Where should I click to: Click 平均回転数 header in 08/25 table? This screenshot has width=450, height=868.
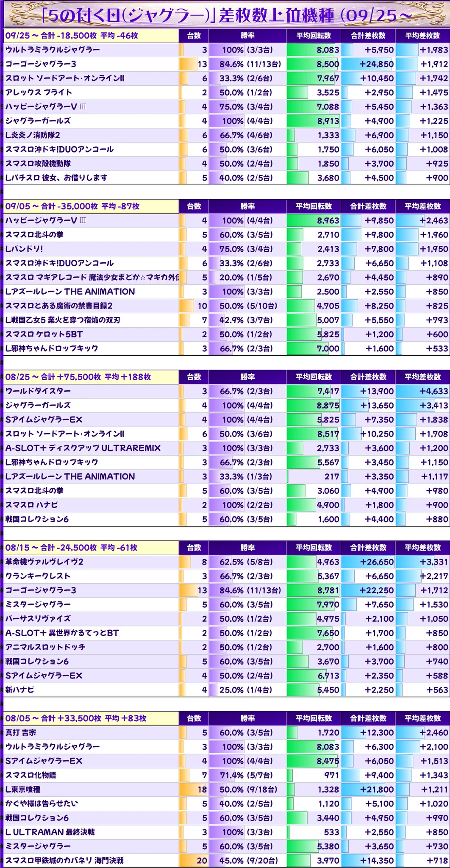(x=314, y=377)
